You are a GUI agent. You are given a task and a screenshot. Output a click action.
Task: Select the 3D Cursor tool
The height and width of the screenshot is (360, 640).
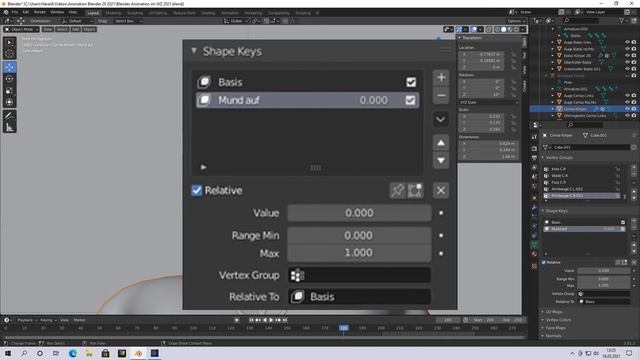10,54
